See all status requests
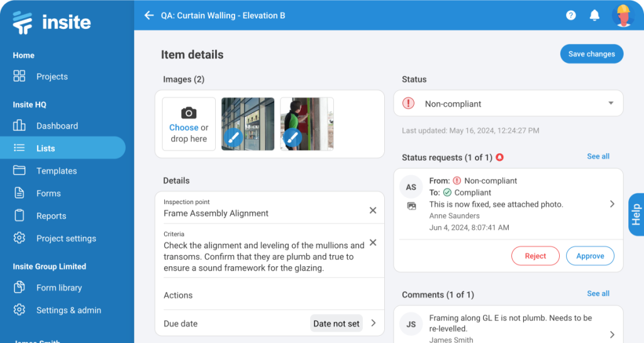Image resolution: width=644 pixels, height=343 pixels. (597, 156)
